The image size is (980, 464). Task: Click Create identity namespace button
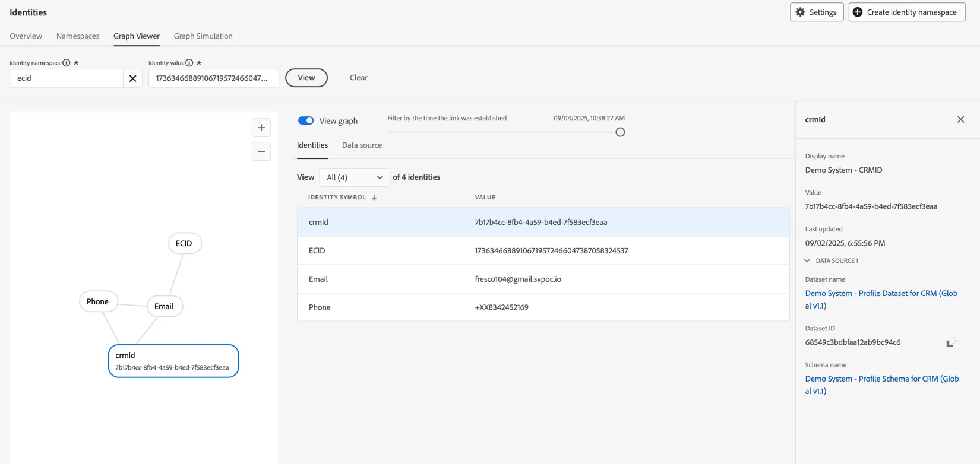click(x=906, y=12)
